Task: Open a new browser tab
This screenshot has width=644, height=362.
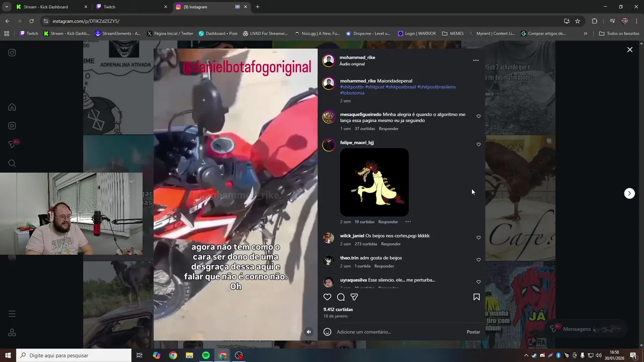Action: pos(258,7)
